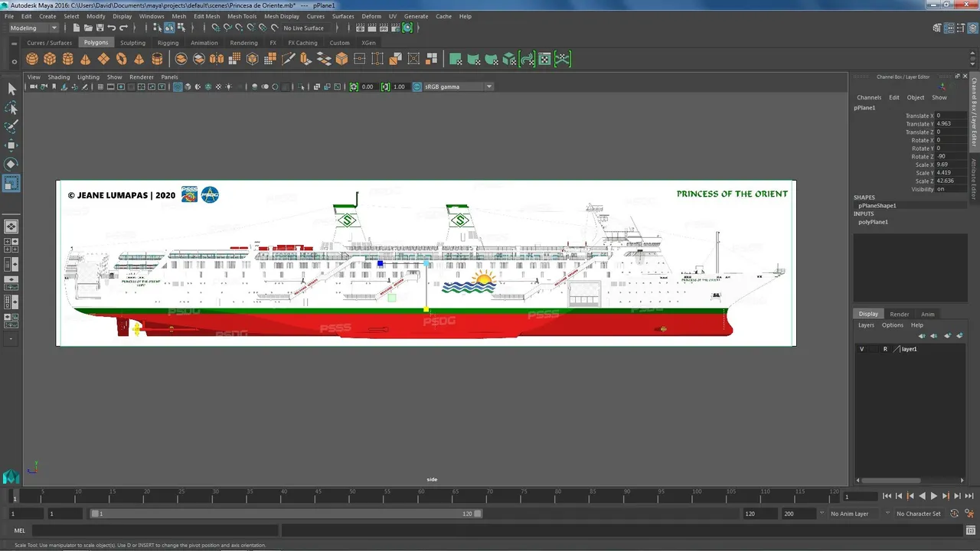Viewport: 980px width, 551px height.
Task: Click the Save Scene icon
Action: coord(100,28)
